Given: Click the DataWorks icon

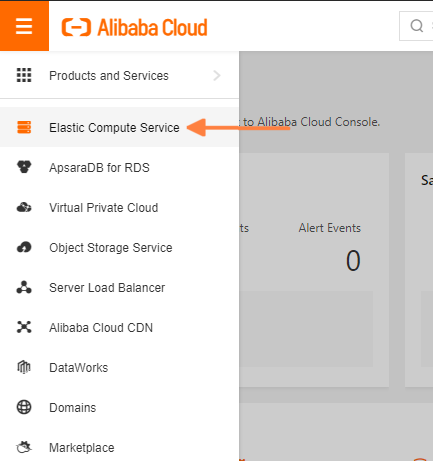Looking at the screenshot, I should click(24, 367).
